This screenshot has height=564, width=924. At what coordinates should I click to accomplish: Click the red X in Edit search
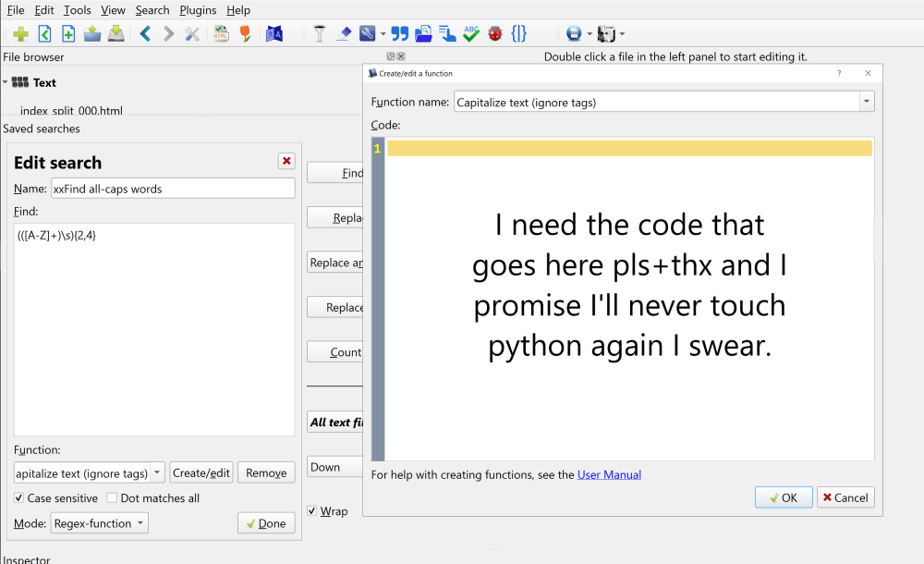point(286,161)
